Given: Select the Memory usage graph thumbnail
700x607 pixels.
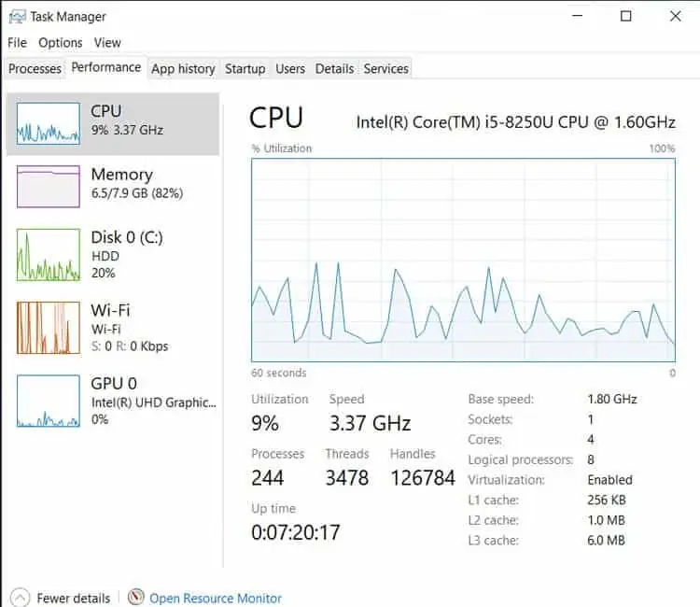Looking at the screenshot, I should pyautogui.click(x=48, y=186).
